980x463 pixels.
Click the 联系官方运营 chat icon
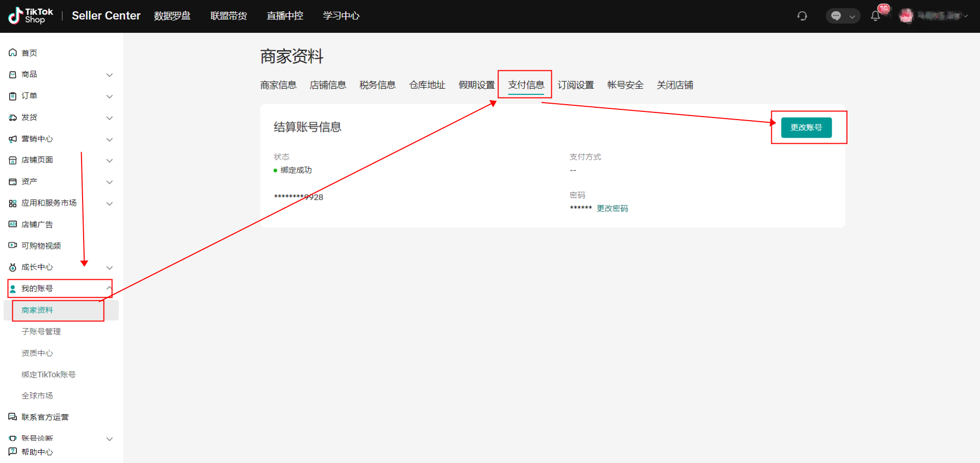click(13, 417)
